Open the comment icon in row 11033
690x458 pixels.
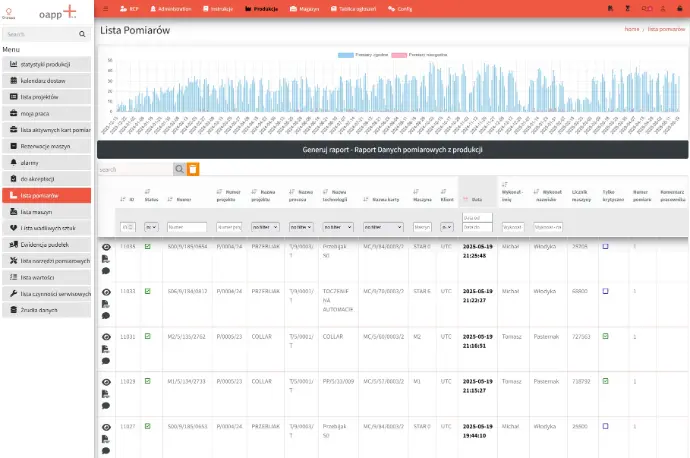tap(106, 316)
